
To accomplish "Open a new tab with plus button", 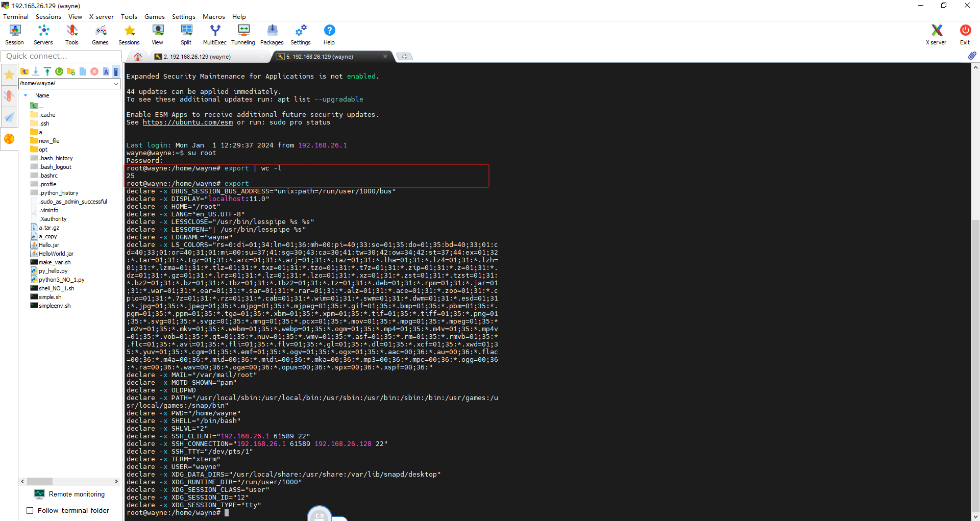I will pos(405,57).
